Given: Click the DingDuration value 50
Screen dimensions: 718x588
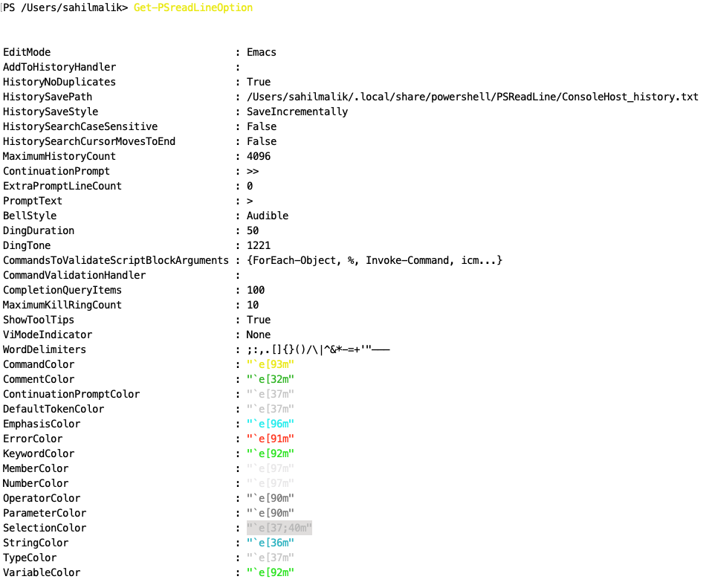Looking at the screenshot, I should [x=253, y=230].
